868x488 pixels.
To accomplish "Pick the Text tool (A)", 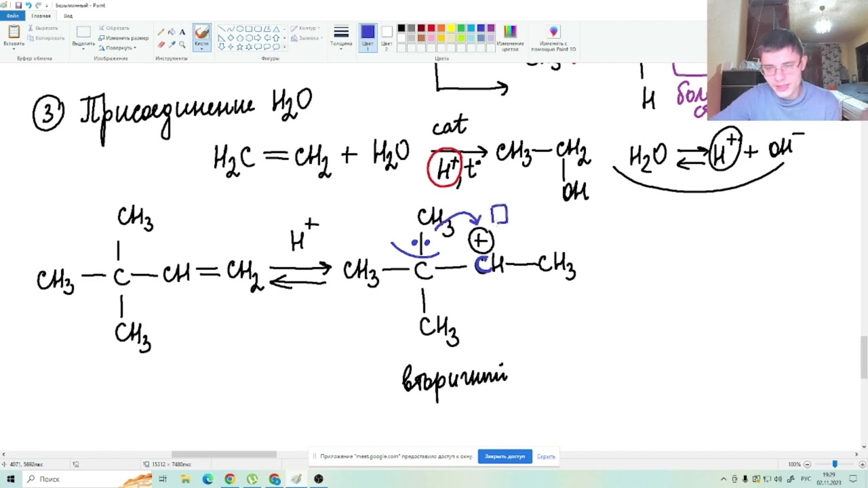I will tap(182, 32).
